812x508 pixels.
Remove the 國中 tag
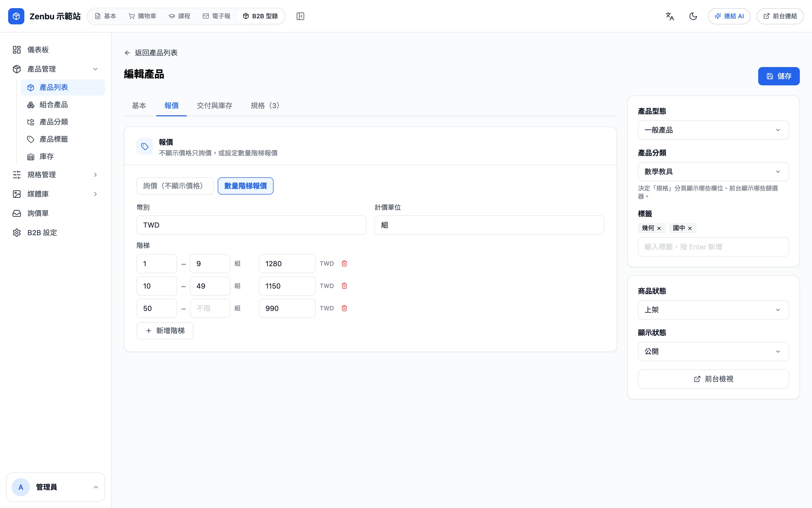coord(690,228)
